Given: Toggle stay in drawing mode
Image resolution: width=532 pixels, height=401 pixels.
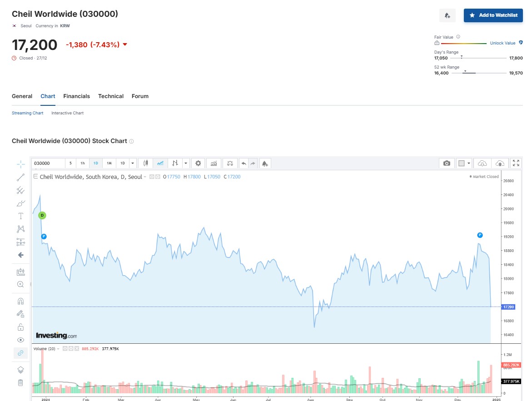Looking at the screenshot, I should (21, 314).
